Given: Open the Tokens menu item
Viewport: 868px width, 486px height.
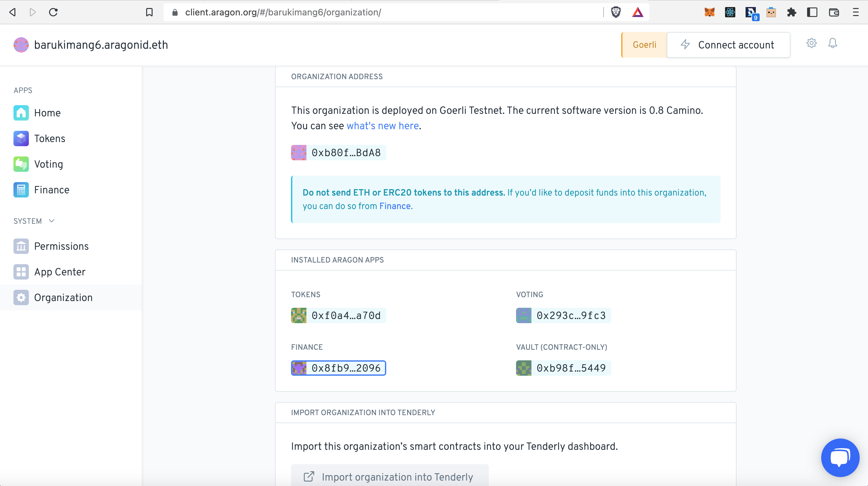Looking at the screenshot, I should 71,138.
